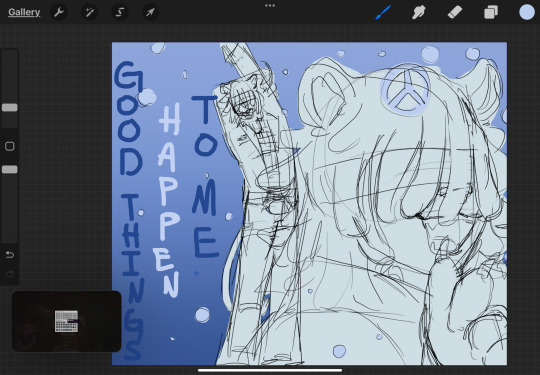Image resolution: width=540 pixels, height=375 pixels.
Task: Open the Gallery
Action: click(x=24, y=12)
